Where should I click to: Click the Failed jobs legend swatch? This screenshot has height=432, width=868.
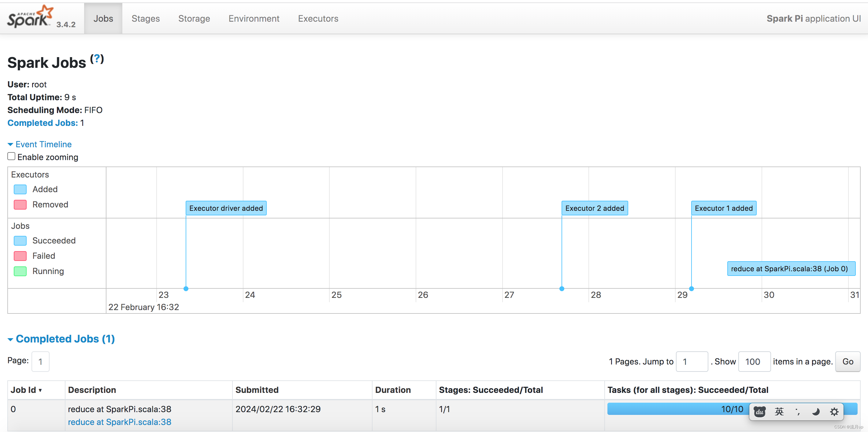click(x=20, y=256)
